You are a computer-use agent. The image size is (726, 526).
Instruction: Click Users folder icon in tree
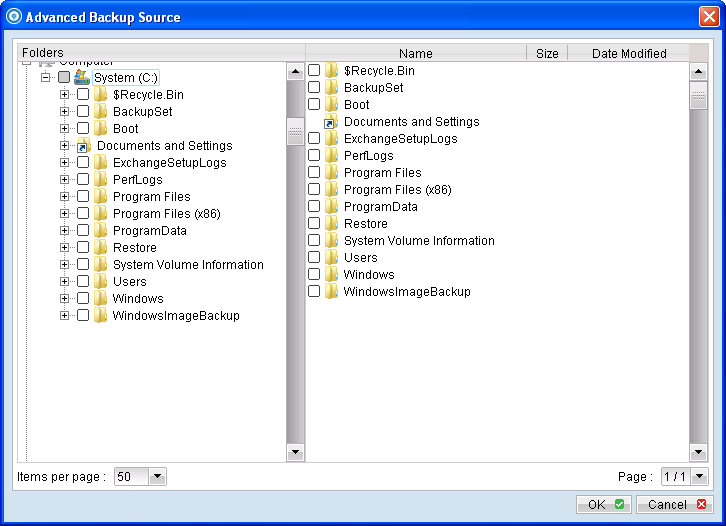(100, 281)
